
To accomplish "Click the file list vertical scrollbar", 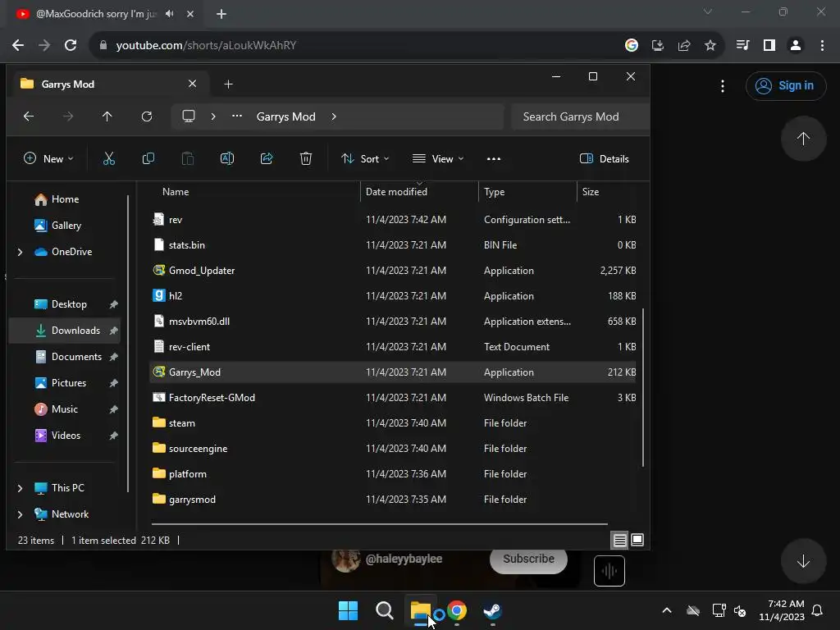I will [x=643, y=387].
